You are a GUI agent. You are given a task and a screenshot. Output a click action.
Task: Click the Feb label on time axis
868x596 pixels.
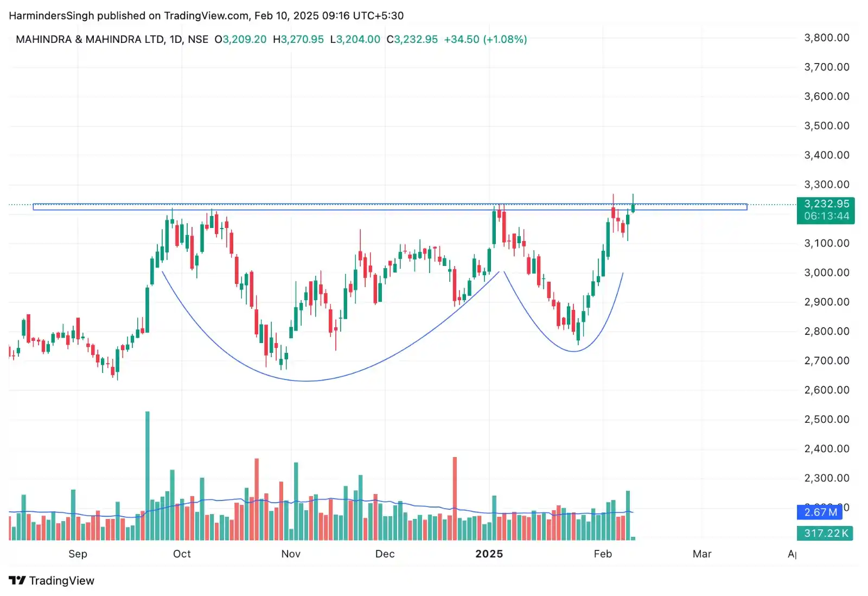603,554
